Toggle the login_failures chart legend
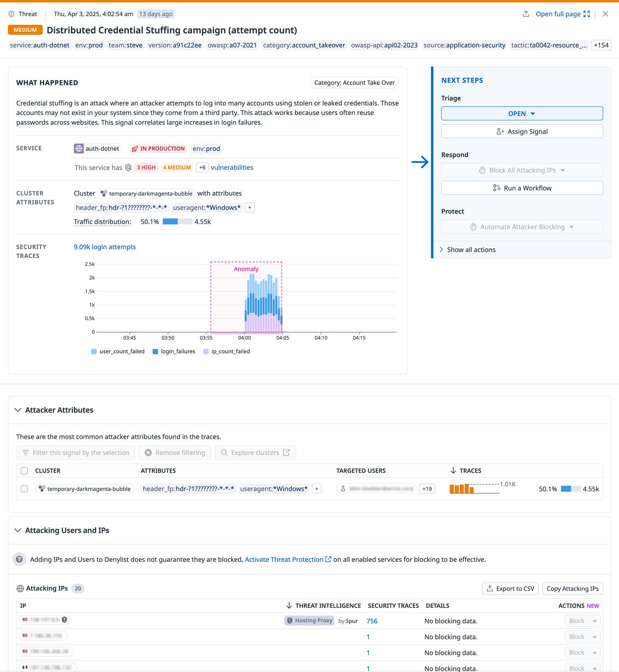The width and height of the screenshot is (619, 672). click(x=174, y=351)
